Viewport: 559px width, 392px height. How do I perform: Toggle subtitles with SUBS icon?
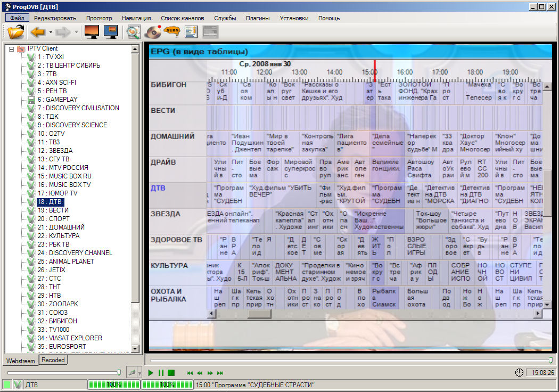172,31
